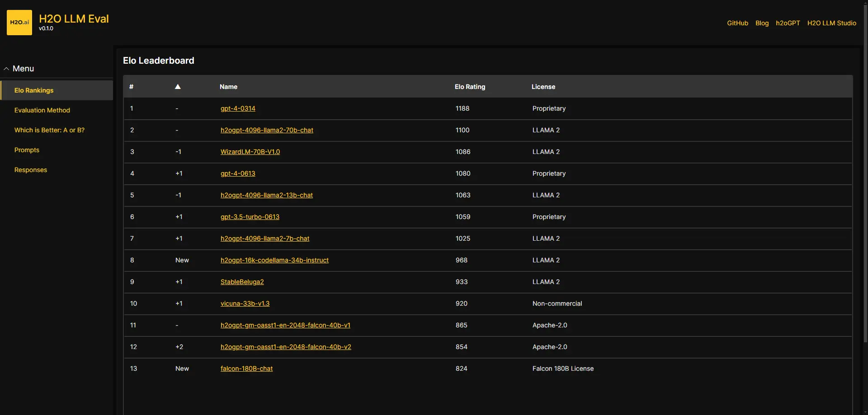Screen dimensions: 868x415
Task: Go to Which is Better: A or B?
Action: click(x=49, y=130)
